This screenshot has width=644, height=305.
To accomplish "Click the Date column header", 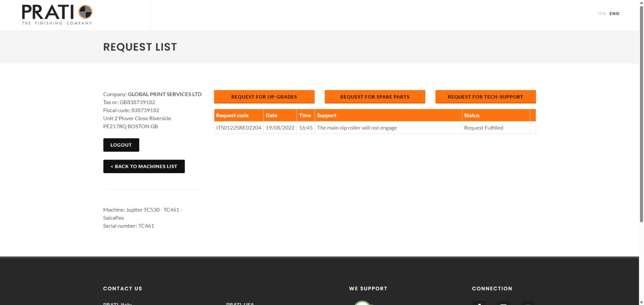I will 271,115.
